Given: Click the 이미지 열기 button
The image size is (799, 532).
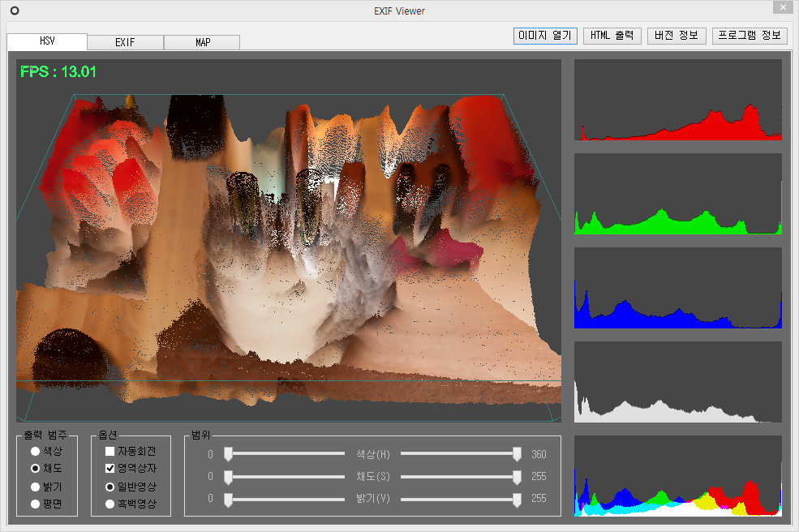Looking at the screenshot, I should pyautogui.click(x=545, y=36).
